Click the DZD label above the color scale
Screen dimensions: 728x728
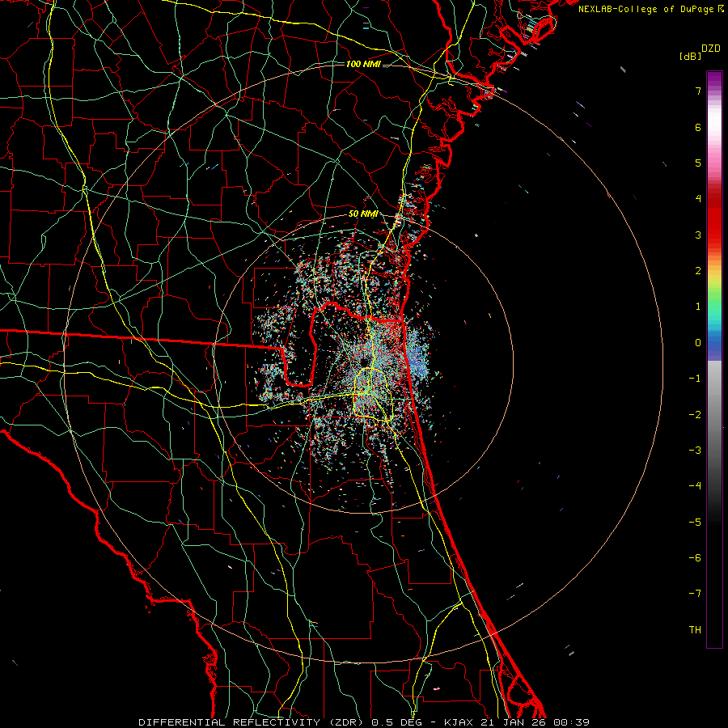click(x=711, y=49)
